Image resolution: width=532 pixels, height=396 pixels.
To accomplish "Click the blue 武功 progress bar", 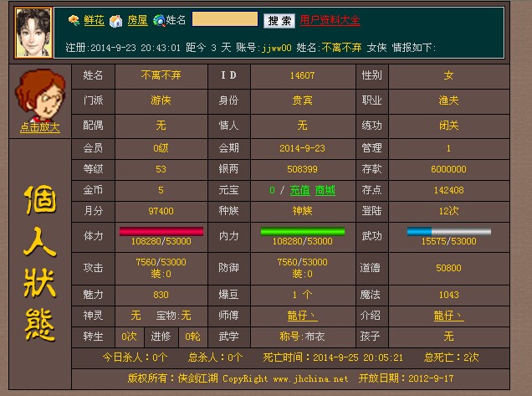I will click(448, 231).
